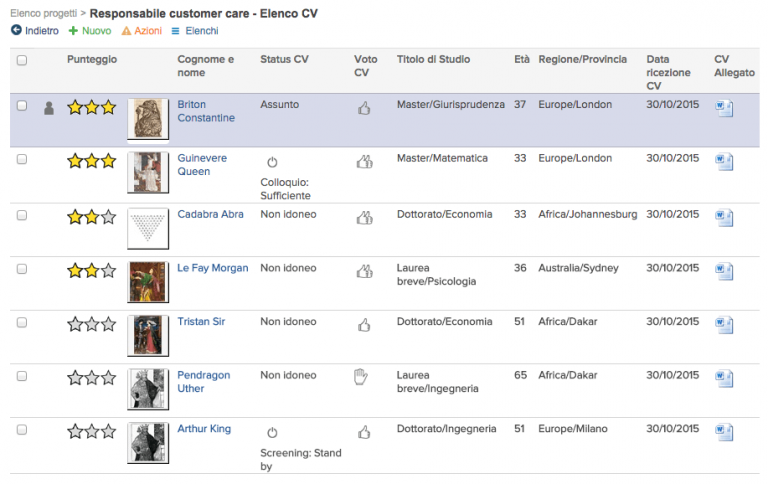Open the CV attachment for Briton Constantine

724,108
